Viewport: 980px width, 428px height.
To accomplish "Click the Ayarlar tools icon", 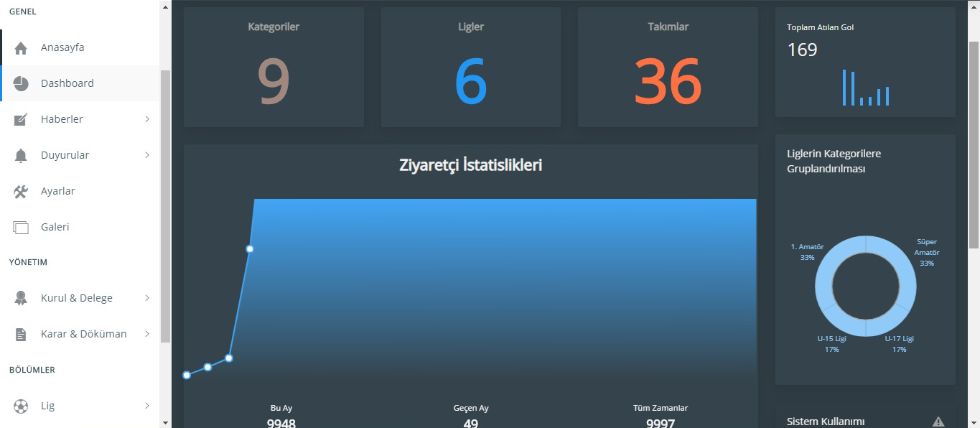I will (x=21, y=192).
